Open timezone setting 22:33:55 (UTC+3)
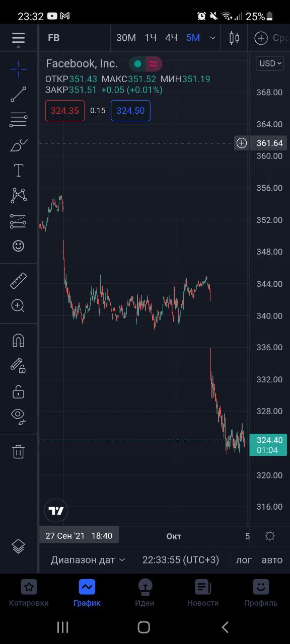 pos(181,560)
